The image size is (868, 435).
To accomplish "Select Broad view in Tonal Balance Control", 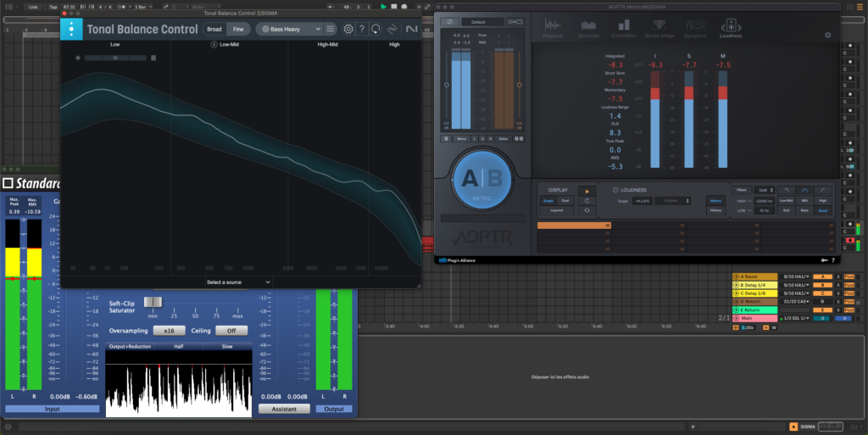I will (214, 30).
